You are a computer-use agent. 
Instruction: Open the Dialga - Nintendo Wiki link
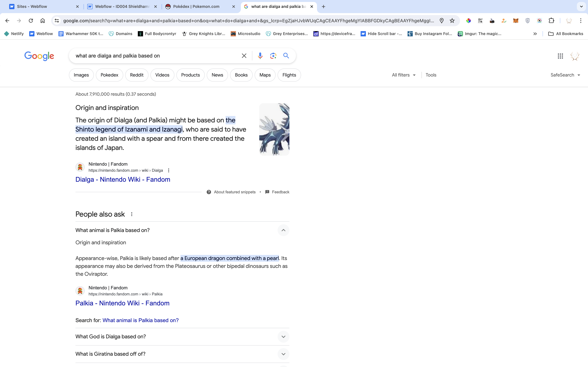(123, 179)
